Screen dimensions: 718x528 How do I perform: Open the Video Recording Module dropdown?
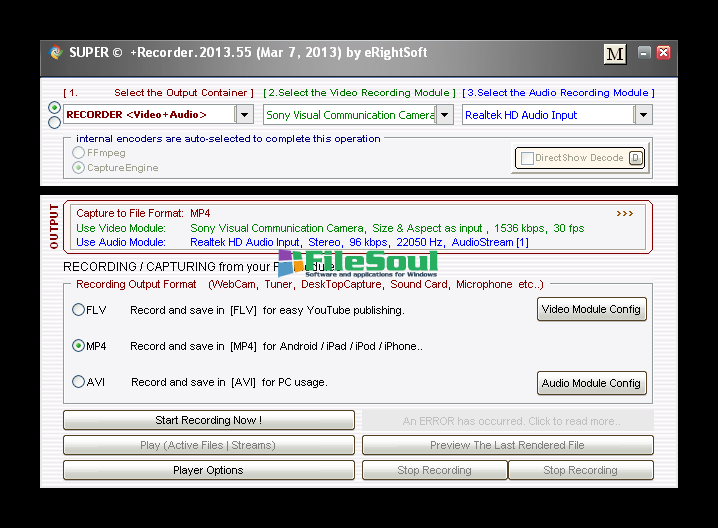[445, 115]
